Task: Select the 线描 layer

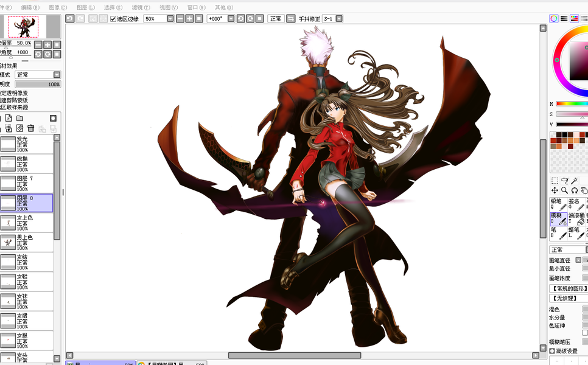Action: (27, 164)
